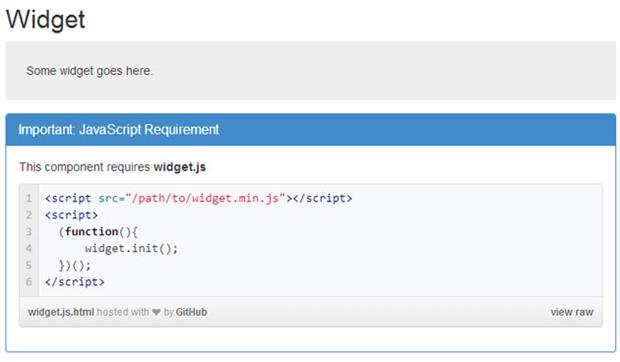Click the function keyword in code
Image resolution: width=620 pixels, height=362 pixels.
coord(91,232)
